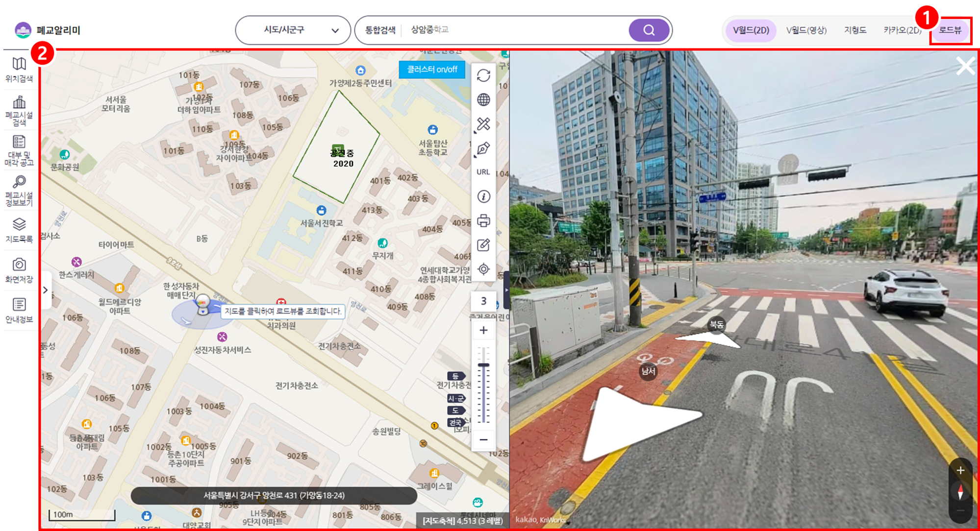980x531 pixels.
Task: Click the print map icon
Action: click(483, 221)
